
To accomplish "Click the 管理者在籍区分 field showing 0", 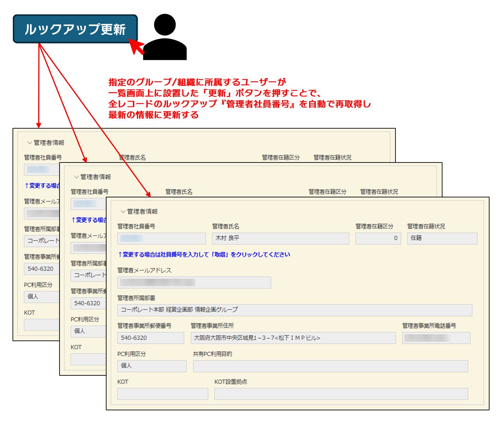I will pyautogui.click(x=378, y=238).
